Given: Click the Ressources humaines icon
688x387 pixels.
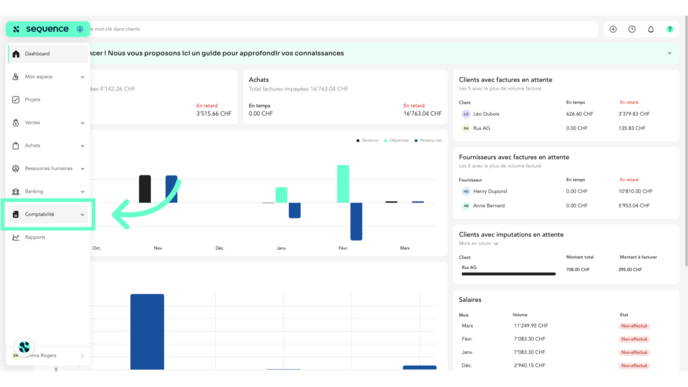Looking at the screenshot, I should tap(16, 168).
